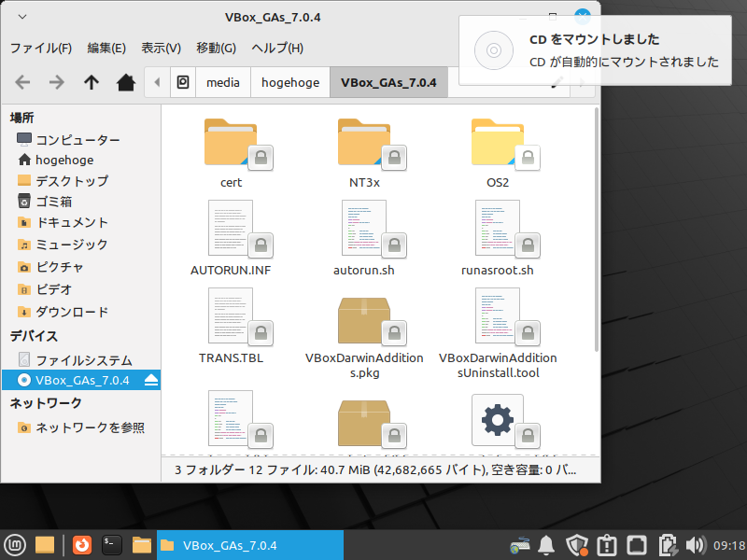This screenshot has height=560, width=747.
Task: Open the 編集(E) menu
Action: pyautogui.click(x=106, y=48)
